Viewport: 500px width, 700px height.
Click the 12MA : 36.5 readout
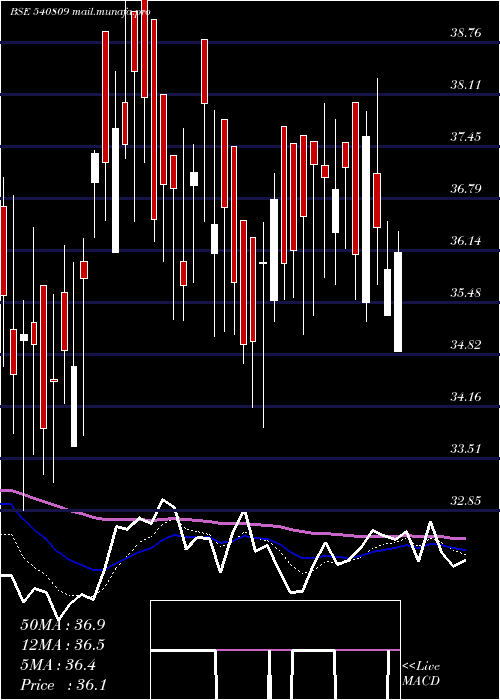(63, 645)
